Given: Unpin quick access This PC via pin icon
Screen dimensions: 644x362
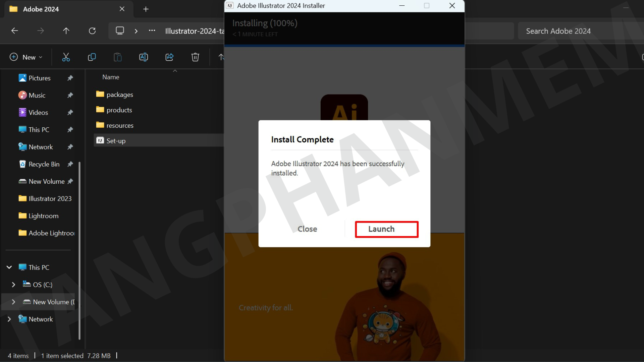Looking at the screenshot, I should pyautogui.click(x=70, y=130).
